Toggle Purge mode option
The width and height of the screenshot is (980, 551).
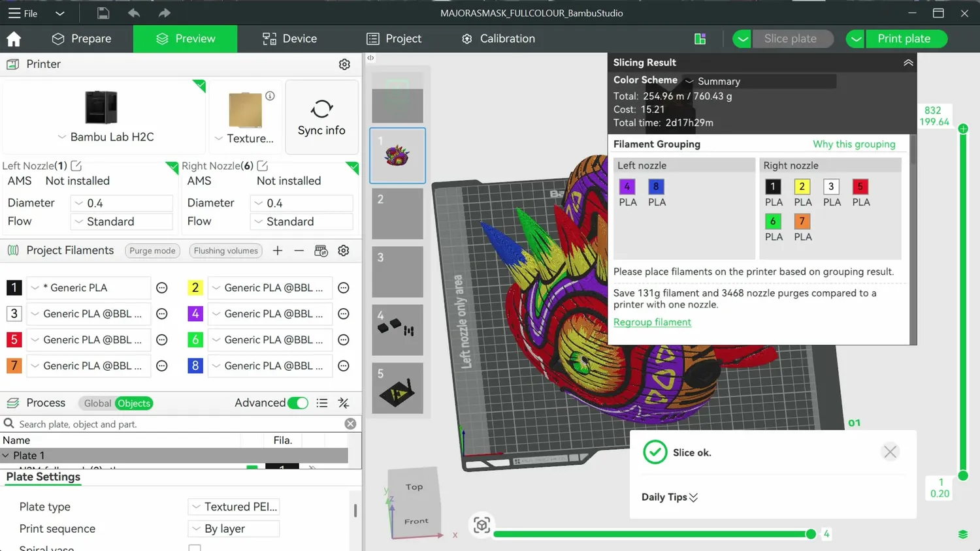(x=152, y=251)
